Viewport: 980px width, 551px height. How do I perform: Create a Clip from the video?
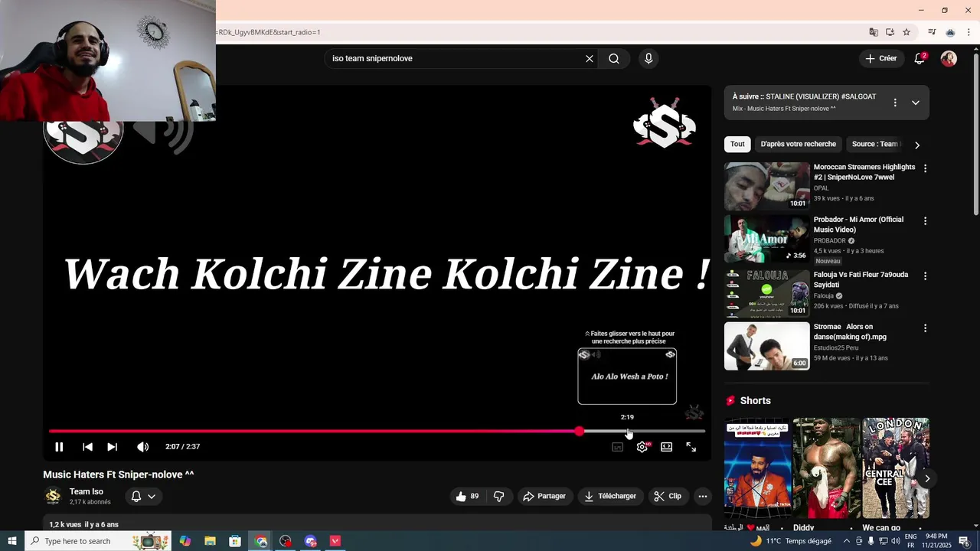[668, 497]
